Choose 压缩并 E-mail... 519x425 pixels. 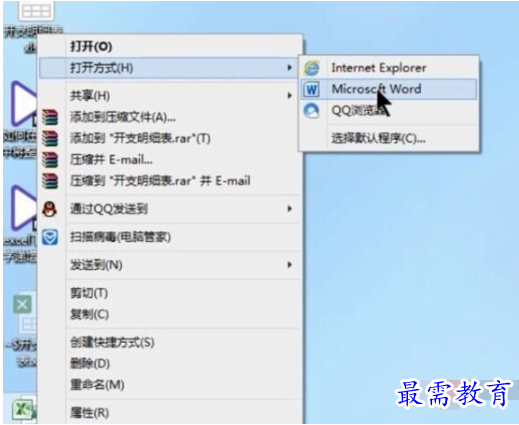tap(170, 160)
